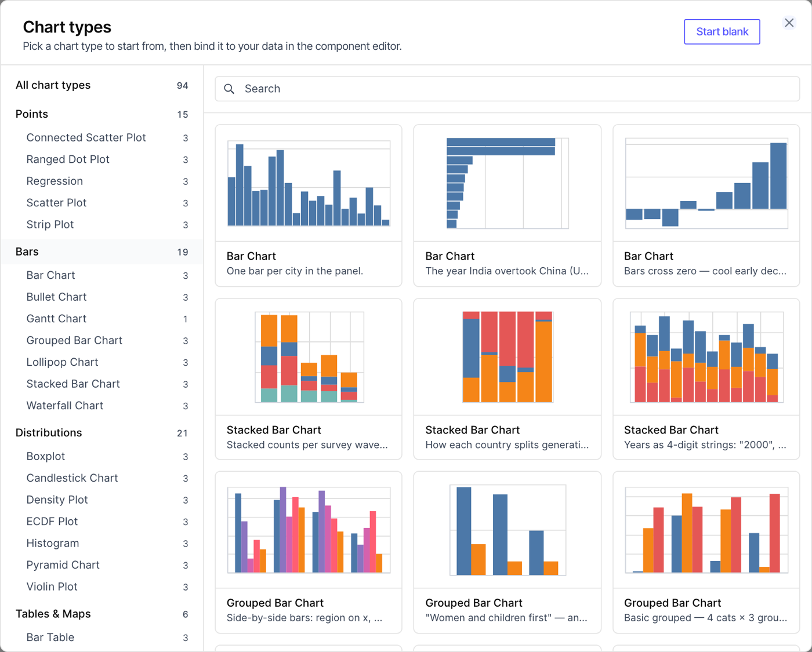The width and height of the screenshot is (812, 652).
Task: Select 'Stacked counts per survey wave' chart card
Action: (309, 379)
